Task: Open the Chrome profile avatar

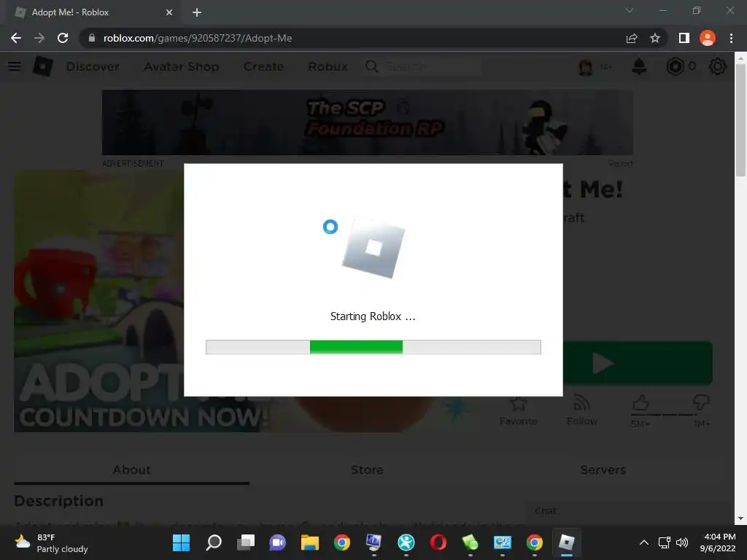Action: pos(708,38)
